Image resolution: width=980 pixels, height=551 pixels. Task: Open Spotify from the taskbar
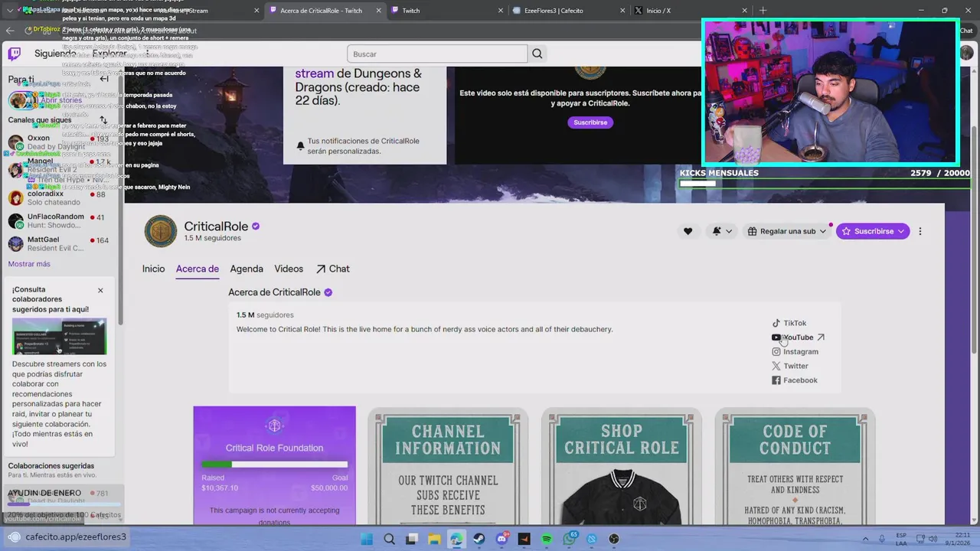(547, 539)
